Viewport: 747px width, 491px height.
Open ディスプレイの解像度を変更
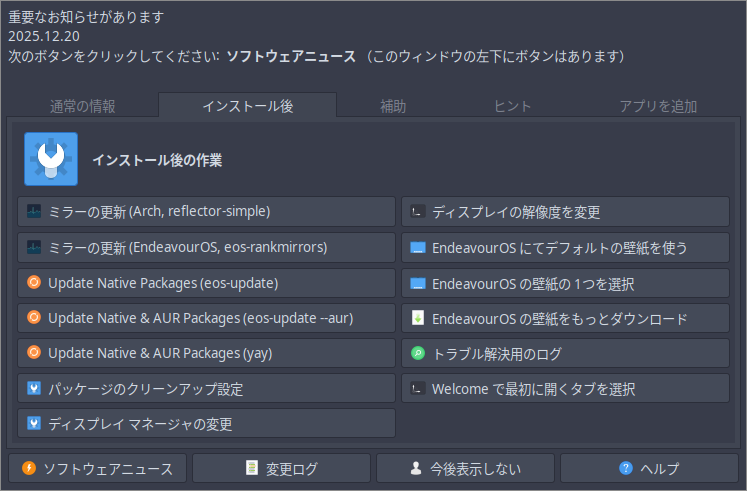point(565,211)
